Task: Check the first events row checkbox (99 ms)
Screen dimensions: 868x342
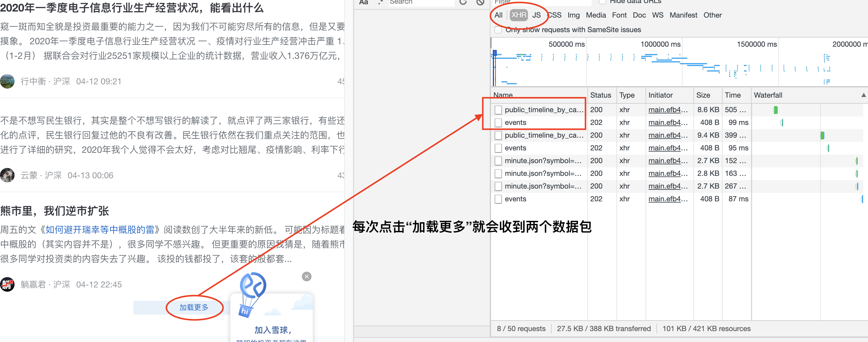Action: click(498, 123)
